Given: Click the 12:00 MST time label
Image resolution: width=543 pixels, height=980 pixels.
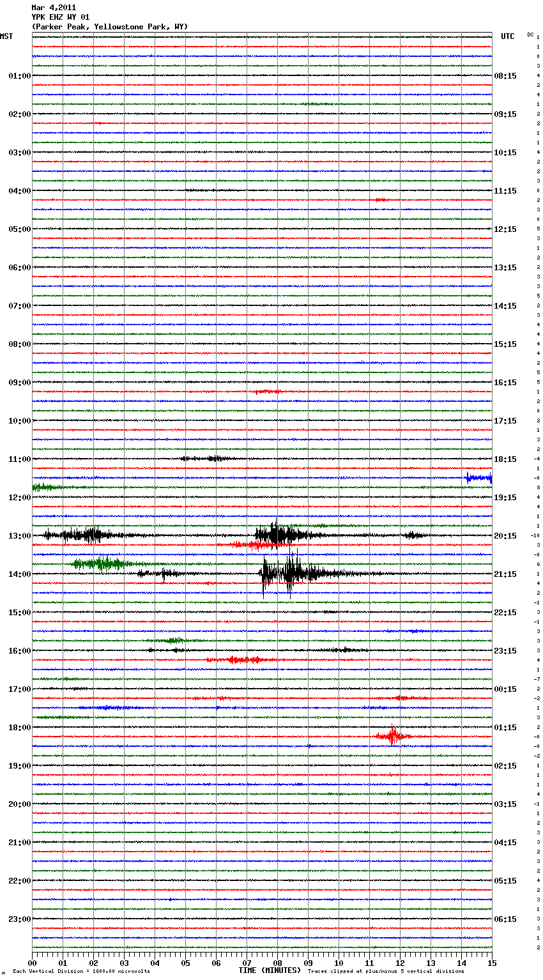Looking at the screenshot, I should pyautogui.click(x=20, y=498).
